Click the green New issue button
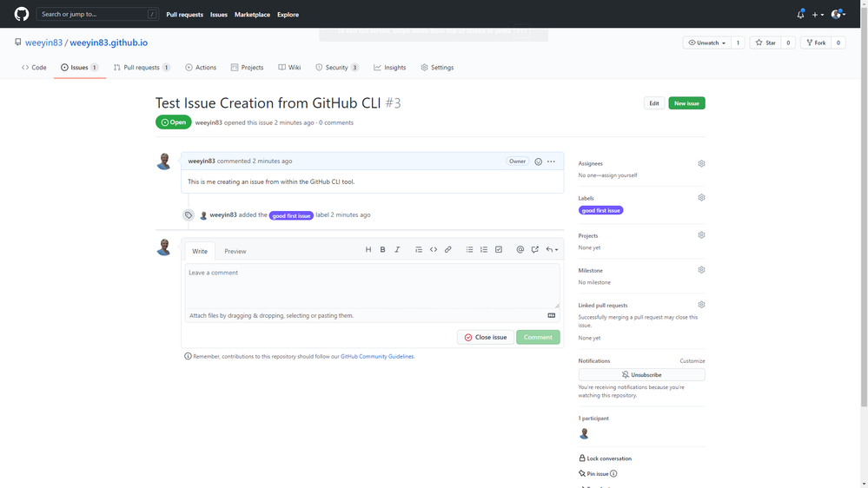This screenshot has width=868, height=488. click(686, 103)
